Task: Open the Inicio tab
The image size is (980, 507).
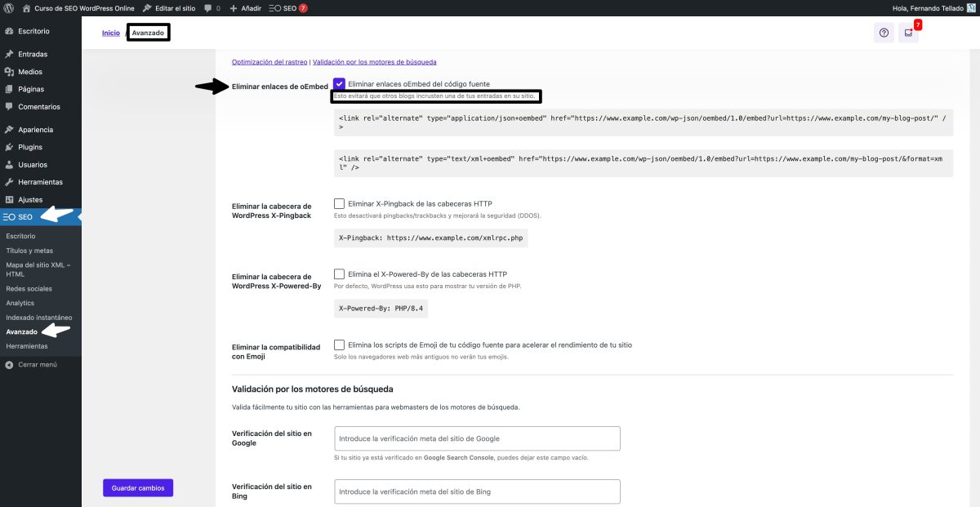Action: (110, 33)
